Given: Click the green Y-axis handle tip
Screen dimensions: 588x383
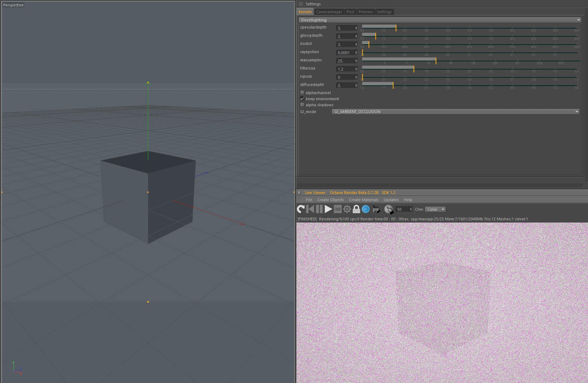Looking at the screenshot, I should tap(148, 83).
